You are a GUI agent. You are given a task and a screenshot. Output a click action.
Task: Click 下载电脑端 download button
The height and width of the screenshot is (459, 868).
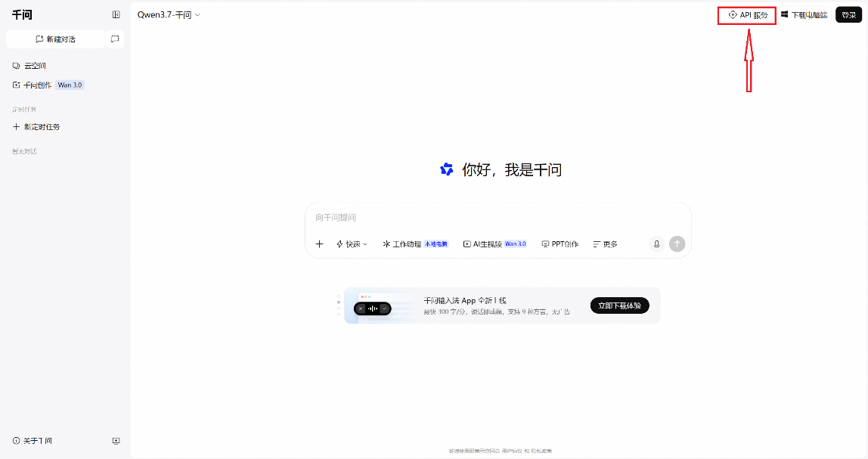tap(804, 16)
